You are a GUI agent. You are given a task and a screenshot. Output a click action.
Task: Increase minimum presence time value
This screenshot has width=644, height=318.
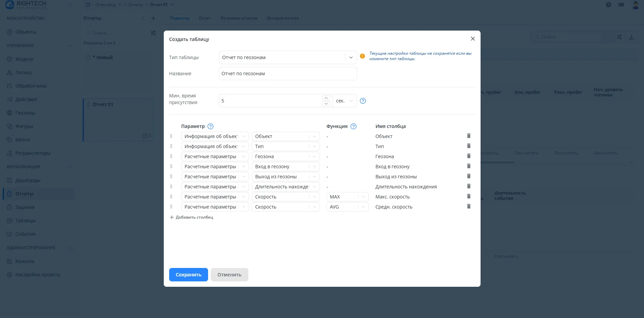click(326, 98)
